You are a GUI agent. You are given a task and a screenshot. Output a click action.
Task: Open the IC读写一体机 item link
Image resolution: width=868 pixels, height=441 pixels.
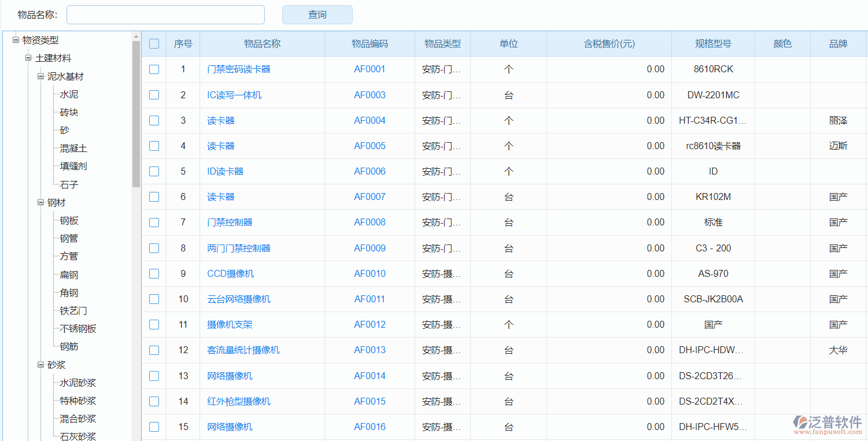tap(234, 95)
